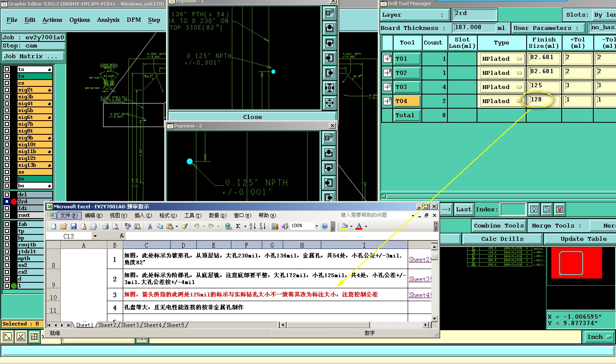Click the magnifier icon beside Index field
The height and width of the screenshot is (364, 616).
pyautogui.click(x=534, y=209)
